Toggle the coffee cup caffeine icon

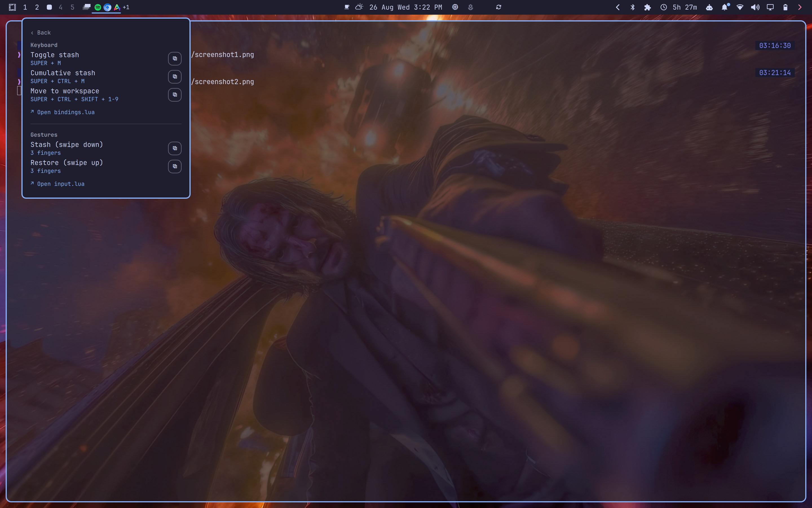[347, 7]
